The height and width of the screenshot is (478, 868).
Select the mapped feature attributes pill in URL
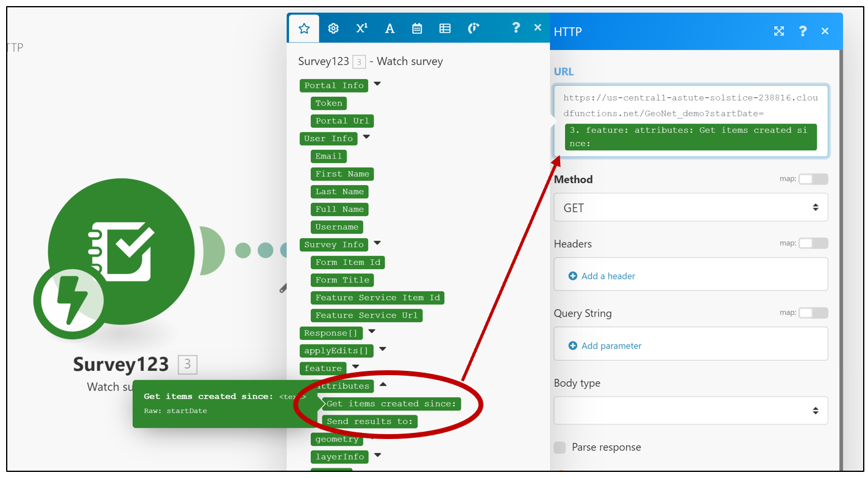(x=691, y=137)
